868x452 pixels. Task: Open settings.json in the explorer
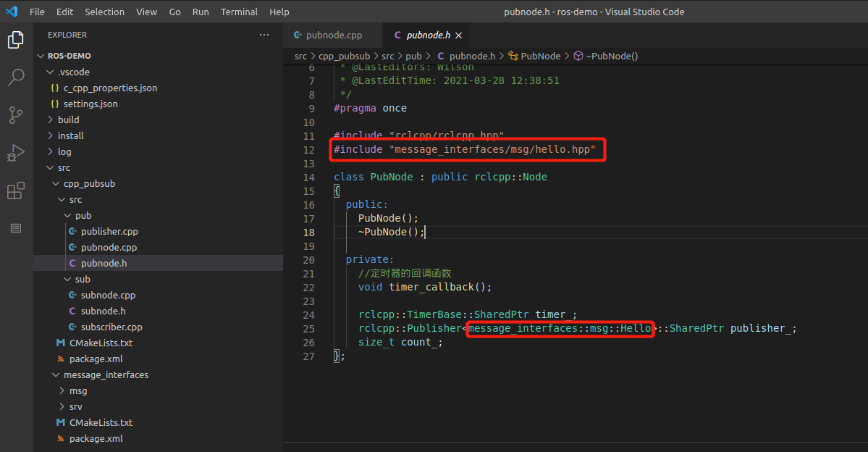pyautogui.click(x=159, y=104)
